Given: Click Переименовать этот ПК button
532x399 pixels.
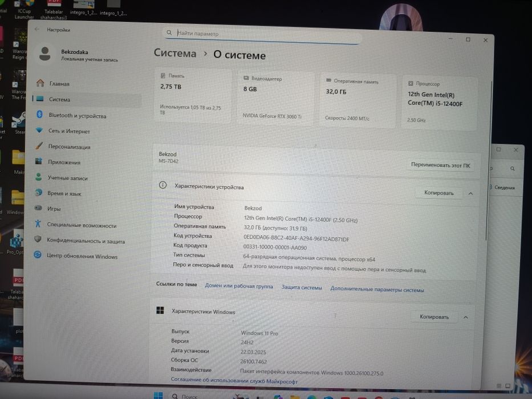Looking at the screenshot, I should pyautogui.click(x=440, y=165).
